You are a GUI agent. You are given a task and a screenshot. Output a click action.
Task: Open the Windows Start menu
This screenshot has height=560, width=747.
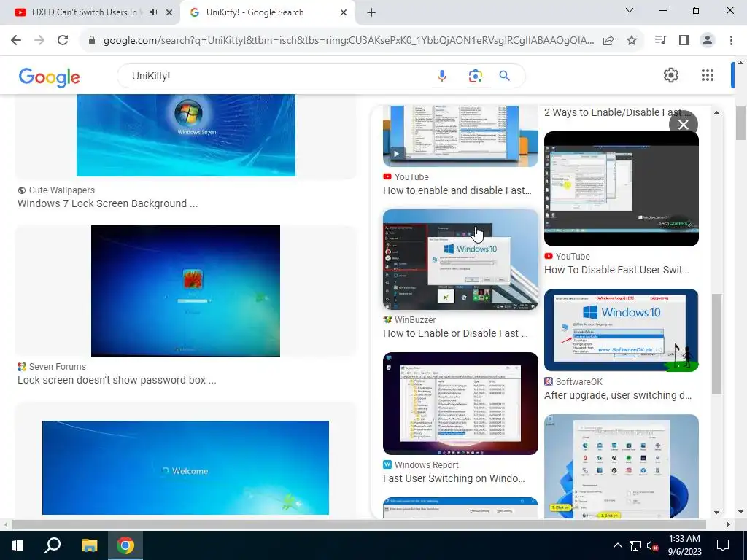(18, 545)
